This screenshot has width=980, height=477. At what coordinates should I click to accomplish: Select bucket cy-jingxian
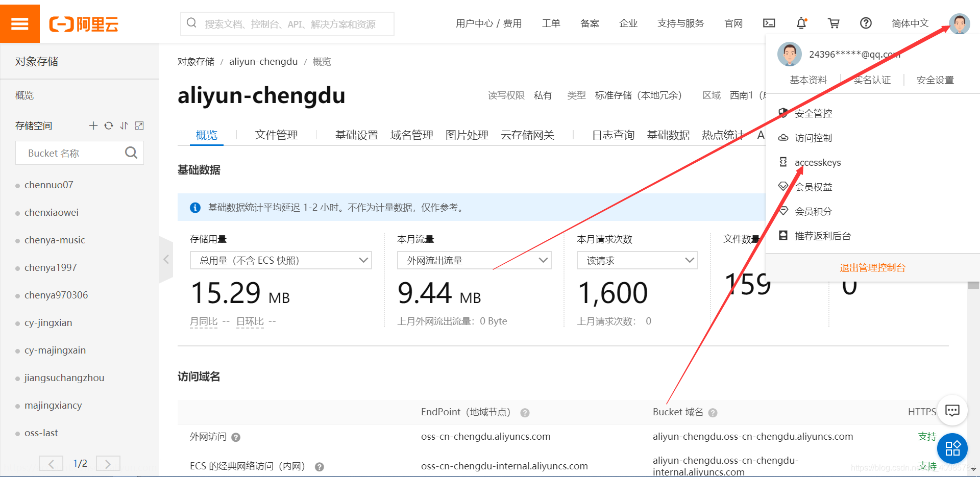pos(48,322)
